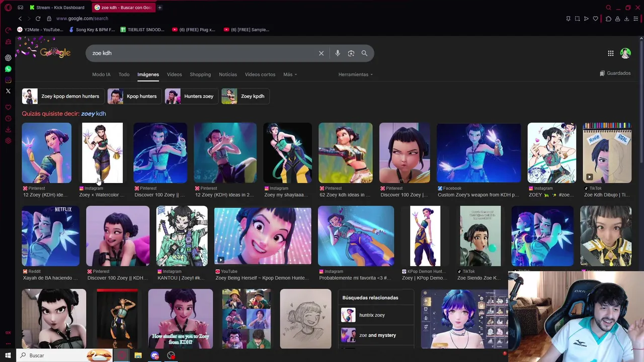Open the 'Zoey x Watercolor' Instagram image

[102, 153]
